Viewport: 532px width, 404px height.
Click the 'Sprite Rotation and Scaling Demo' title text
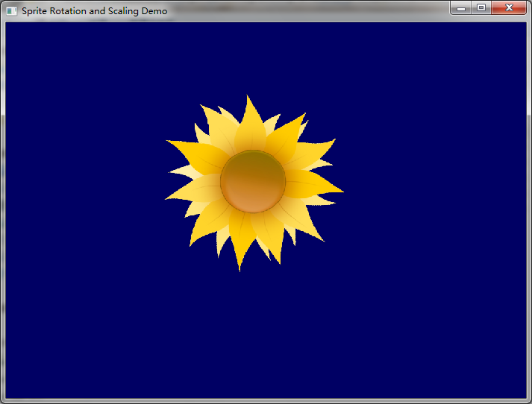(94, 11)
